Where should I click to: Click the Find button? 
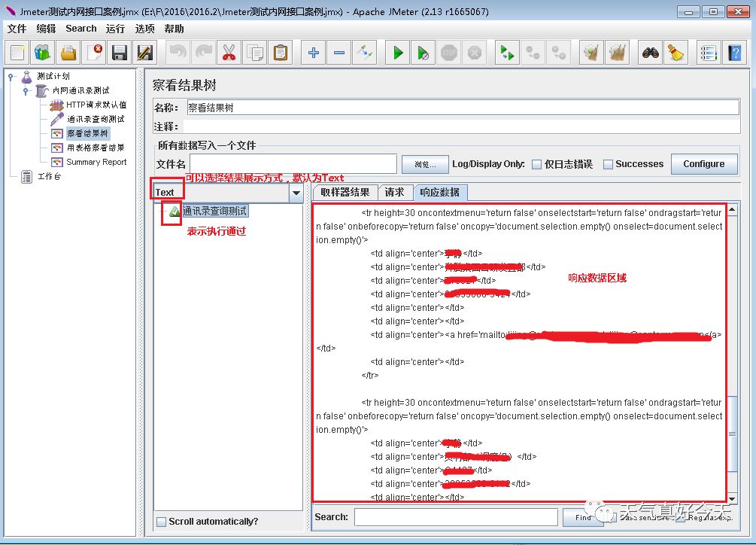point(583,517)
